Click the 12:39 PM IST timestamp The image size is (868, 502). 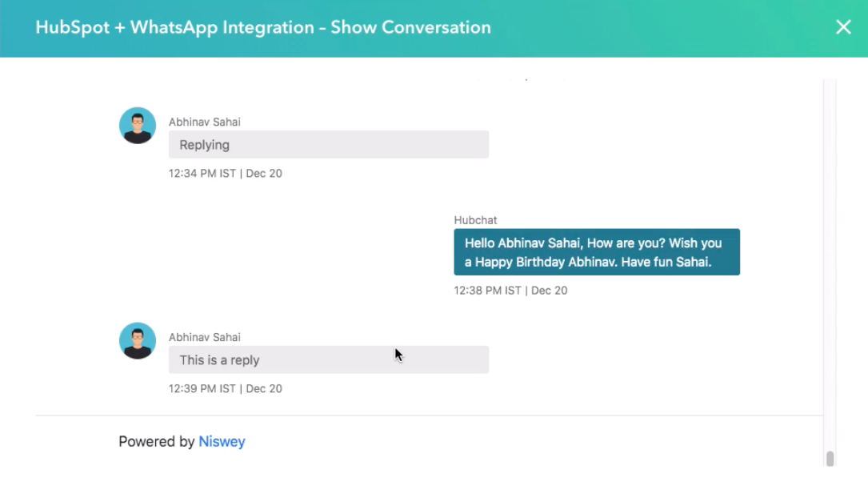(226, 388)
